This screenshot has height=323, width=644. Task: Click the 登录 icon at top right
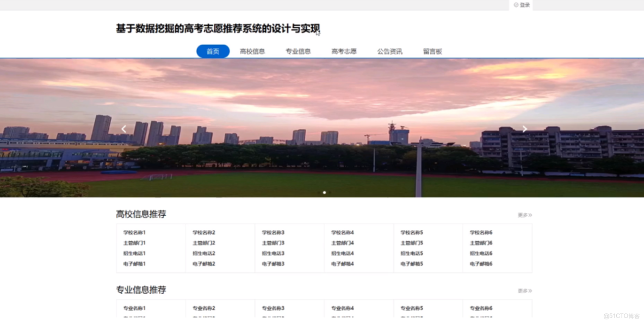(x=521, y=4)
